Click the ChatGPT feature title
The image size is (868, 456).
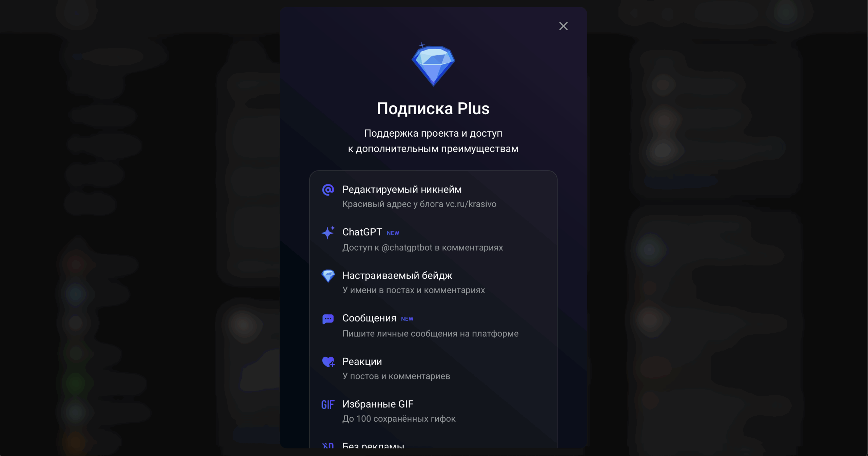click(362, 232)
